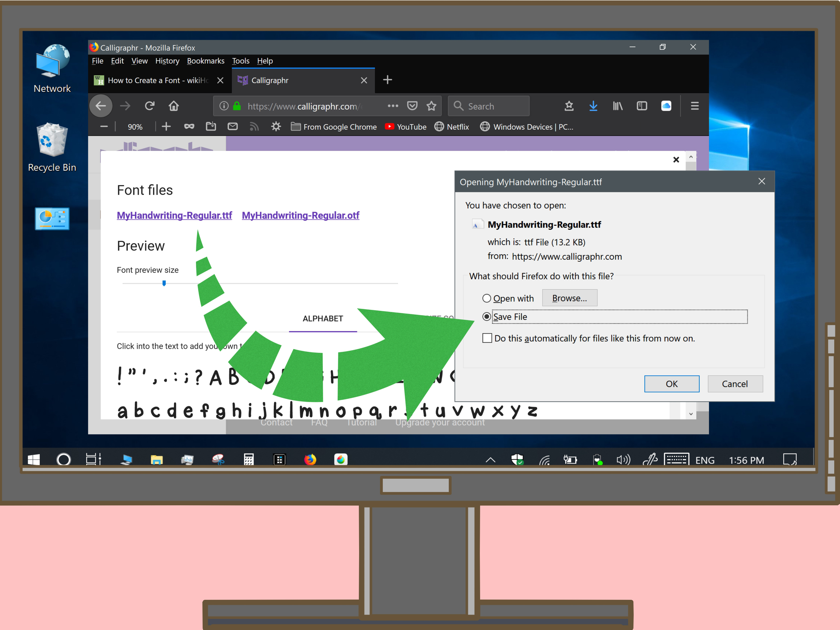Screen dimensions: 840x630
Task: Close the Calligraphr tab
Action: 364,81
